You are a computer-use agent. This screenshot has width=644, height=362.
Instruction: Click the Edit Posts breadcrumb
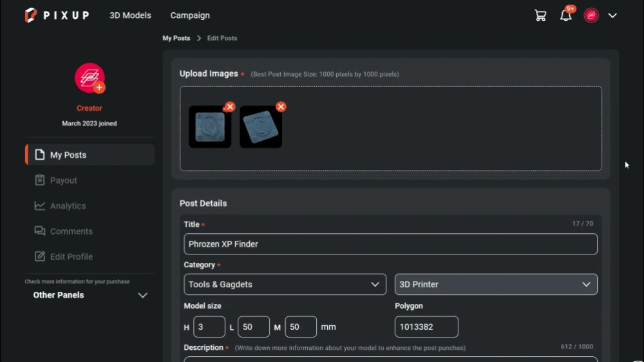point(222,38)
